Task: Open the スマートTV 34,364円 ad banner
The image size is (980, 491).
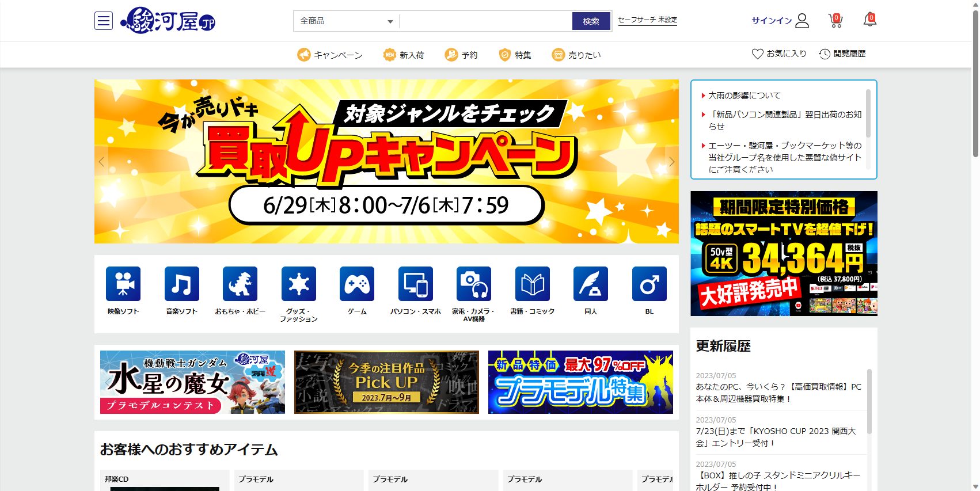Action: click(x=784, y=253)
